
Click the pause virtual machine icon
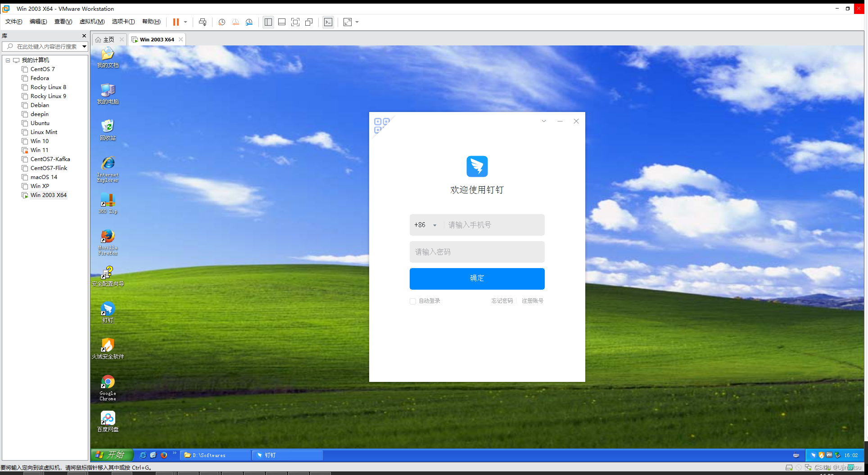176,22
